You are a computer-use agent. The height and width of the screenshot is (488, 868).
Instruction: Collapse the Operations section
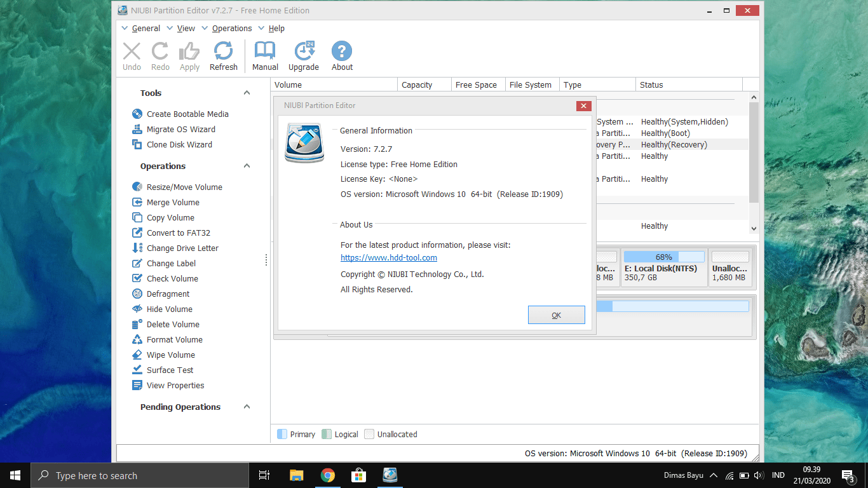(247, 166)
